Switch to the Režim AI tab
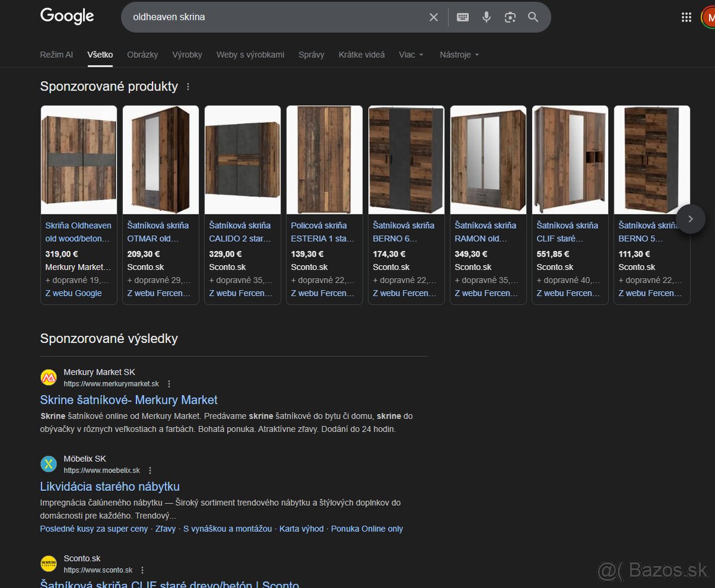 pos(56,55)
